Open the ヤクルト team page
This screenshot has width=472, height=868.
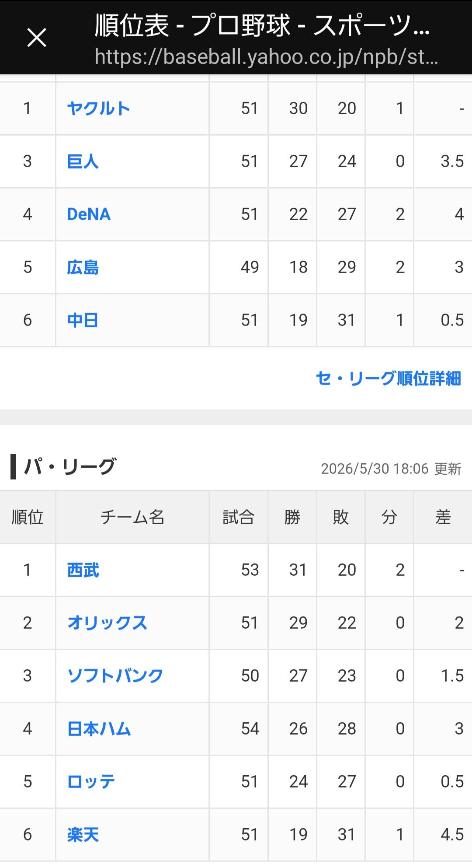[x=99, y=108]
